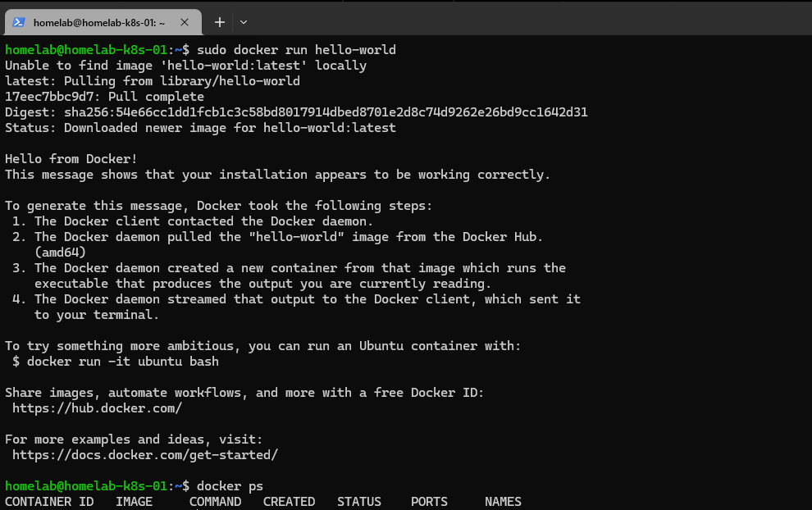Click 'latest: Pulling from library/hello-world' line
Screen dimensions: 812x510
click(x=153, y=81)
